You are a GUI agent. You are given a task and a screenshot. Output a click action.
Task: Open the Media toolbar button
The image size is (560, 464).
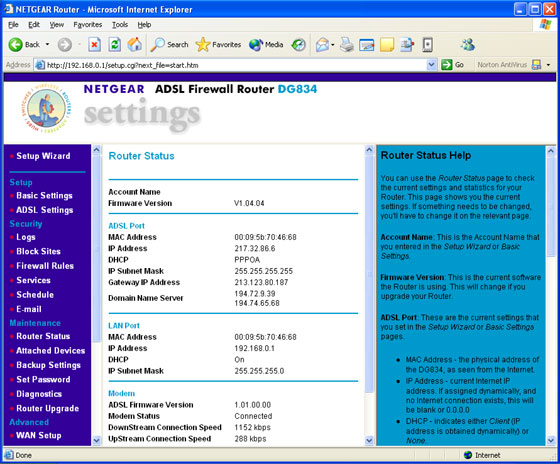pos(266,45)
